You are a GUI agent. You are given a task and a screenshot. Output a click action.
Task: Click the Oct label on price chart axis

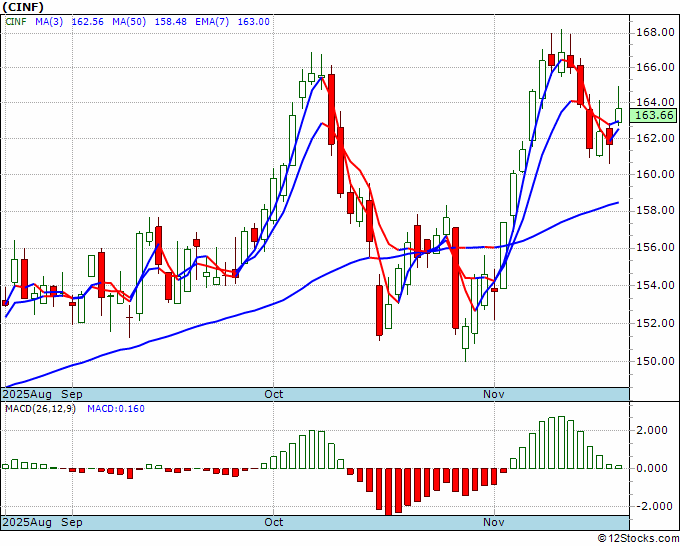click(x=274, y=394)
